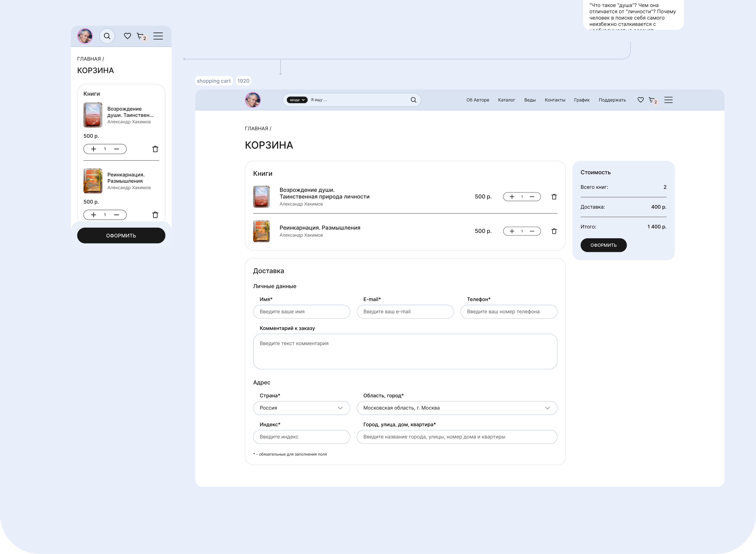
Task: Click the author avatar logo in mobile header
Action: [x=85, y=36]
